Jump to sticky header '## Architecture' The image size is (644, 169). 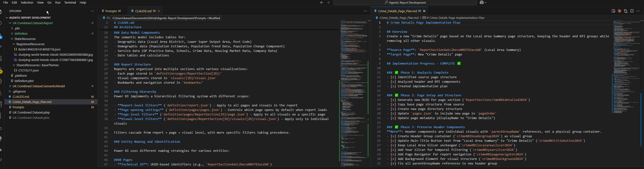pyautogui.click(x=128, y=27)
